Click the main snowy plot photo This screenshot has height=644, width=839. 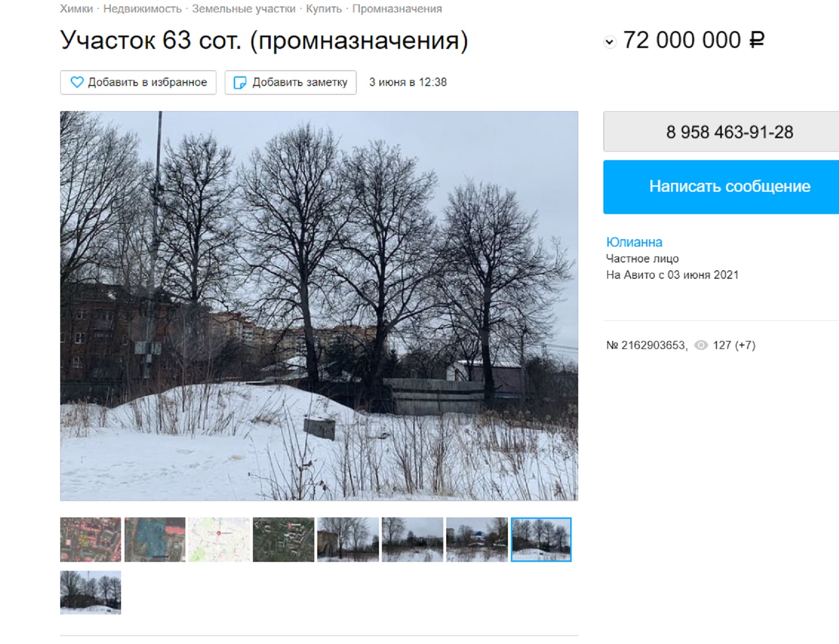tap(319, 306)
